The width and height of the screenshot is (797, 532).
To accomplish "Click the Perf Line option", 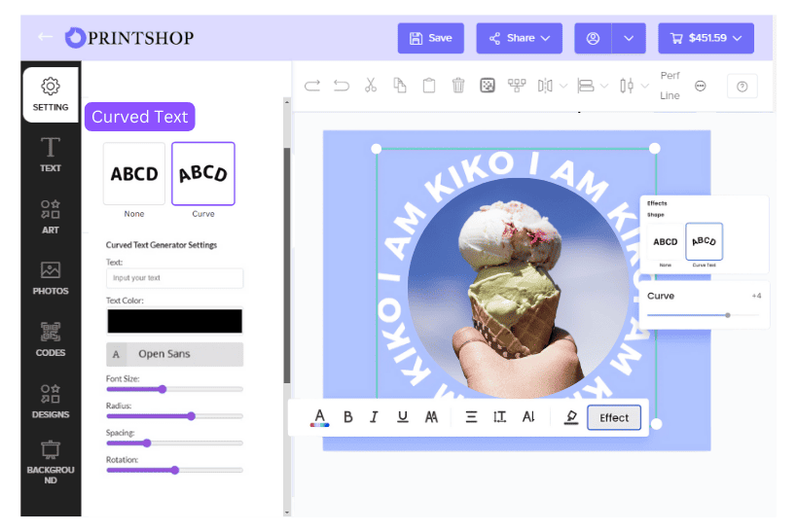I will click(670, 86).
